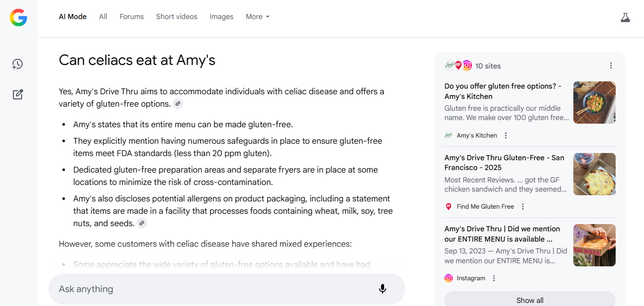644x306 pixels.
Task: Switch to the Images tab
Action: click(222, 16)
